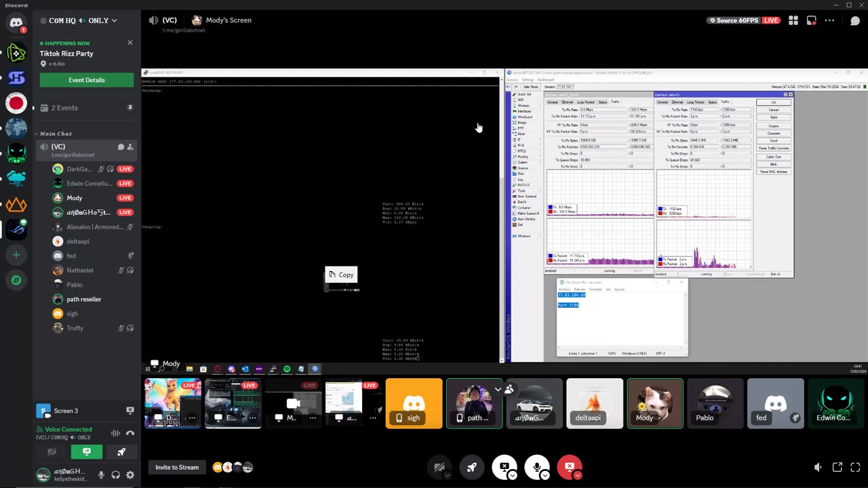Select Pablo participant tile
The width and height of the screenshot is (868, 488).
(x=715, y=404)
